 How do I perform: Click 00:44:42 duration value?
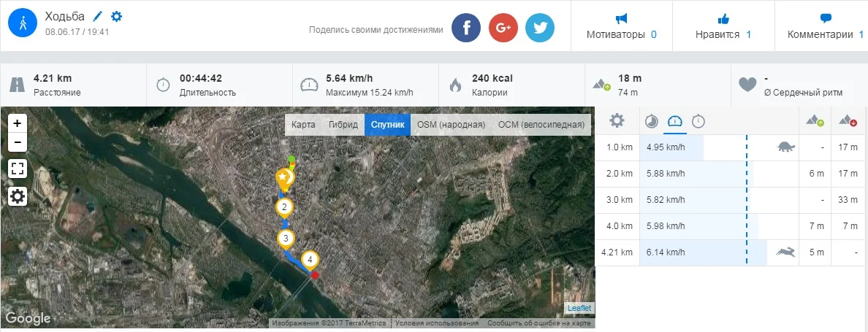201,79
